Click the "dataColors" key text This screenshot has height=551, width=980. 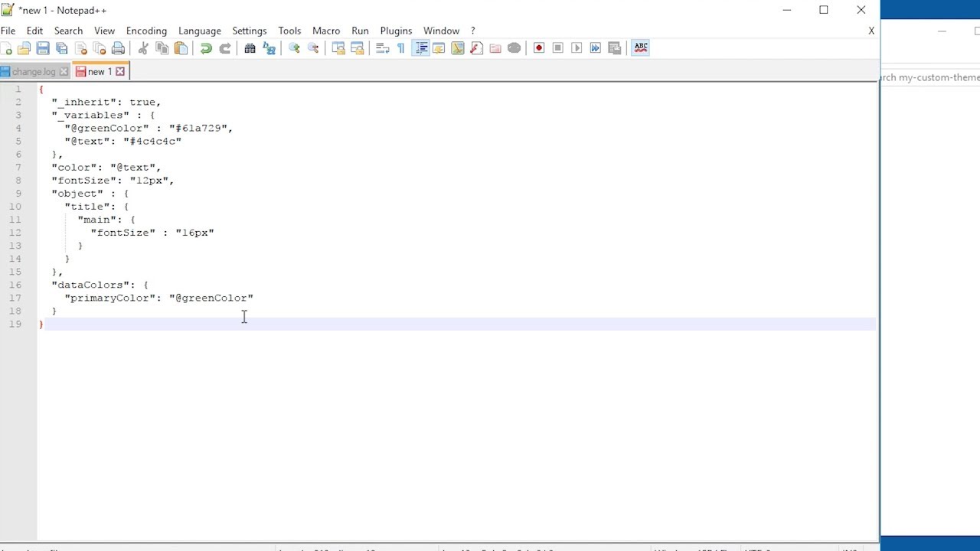pyautogui.click(x=91, y=285)
